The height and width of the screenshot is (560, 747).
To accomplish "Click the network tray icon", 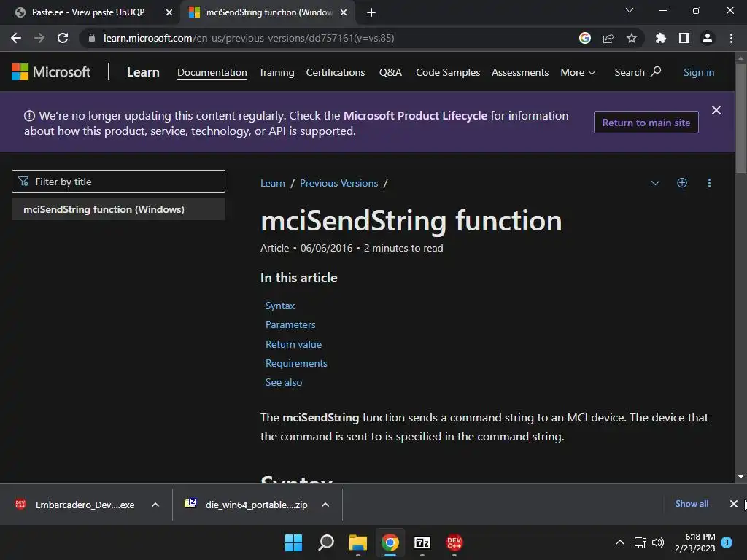I will [x=640, y=542].
